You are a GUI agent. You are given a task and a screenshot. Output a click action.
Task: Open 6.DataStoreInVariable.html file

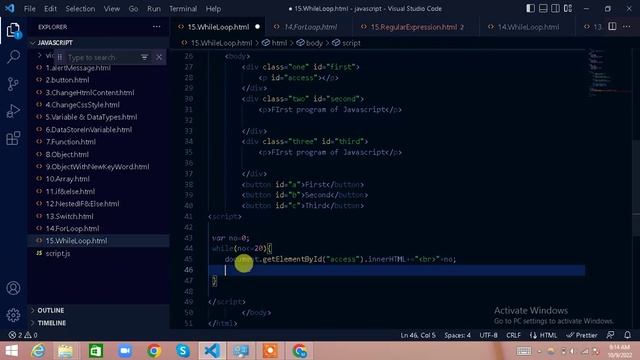click(89, 130)
